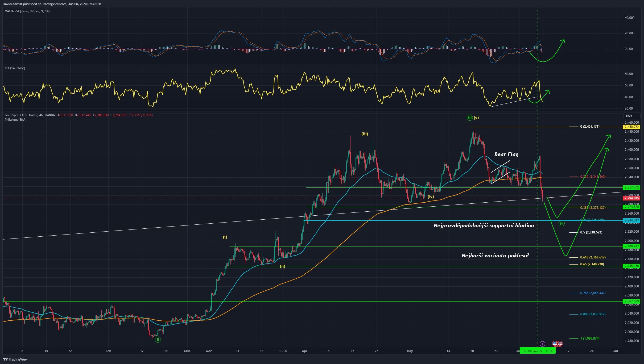Viewport: 644px width, 364px height.
Task: Select the yellow (i) wave label
Action: tap(225, 237)
